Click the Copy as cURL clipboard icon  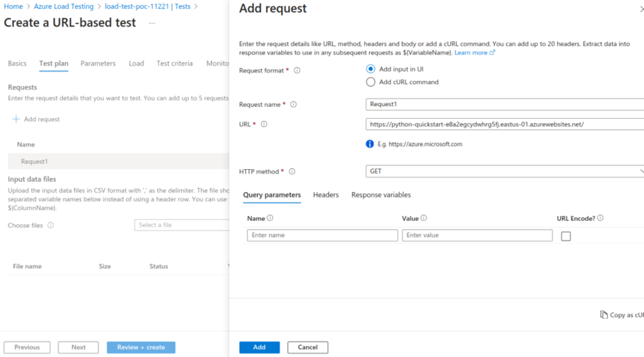click(603, 315)
